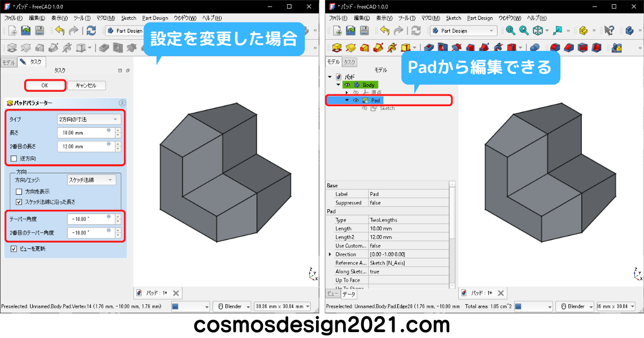Click Fit selection zoom icon in right window
Image resolution: width=644 pixels, height=338 pixels.
(524, 31)
